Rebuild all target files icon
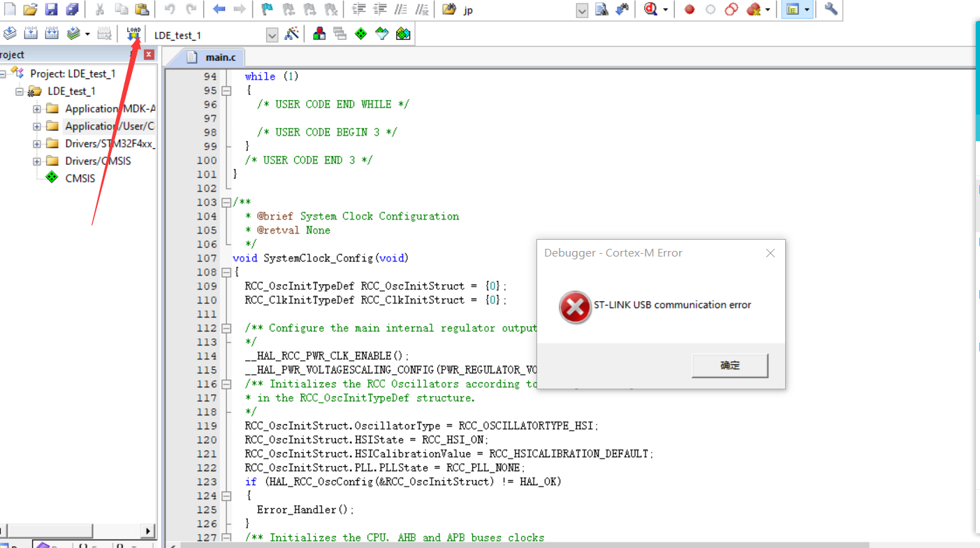The image size is (980, 548). 52,34
